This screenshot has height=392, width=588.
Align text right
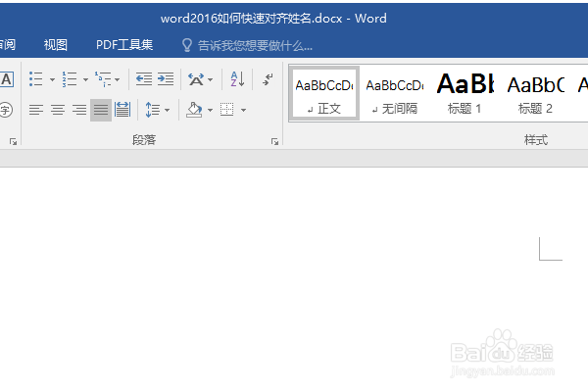(x=79, y=110)
